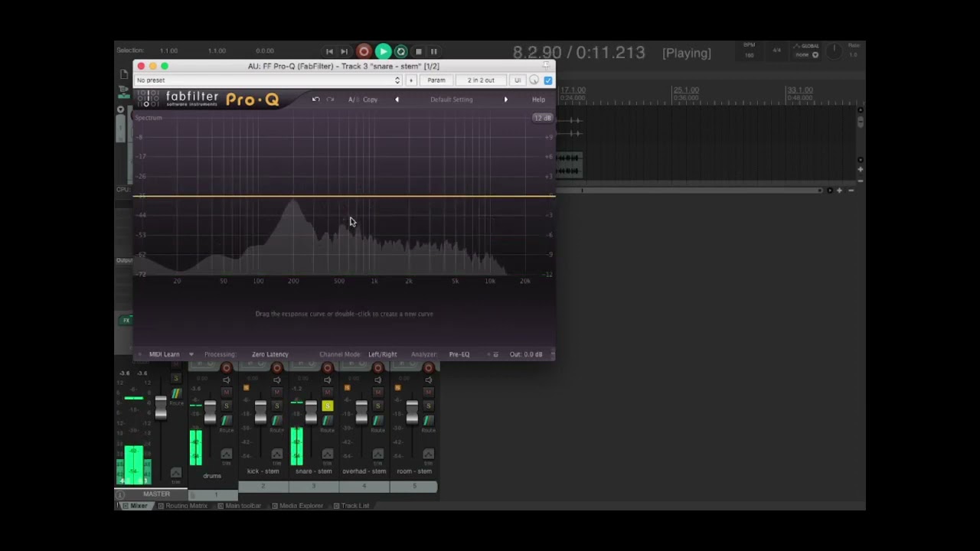Pin the FX window with the pin icon
This screenshot has height=551, width=980.
pos(547,67)
